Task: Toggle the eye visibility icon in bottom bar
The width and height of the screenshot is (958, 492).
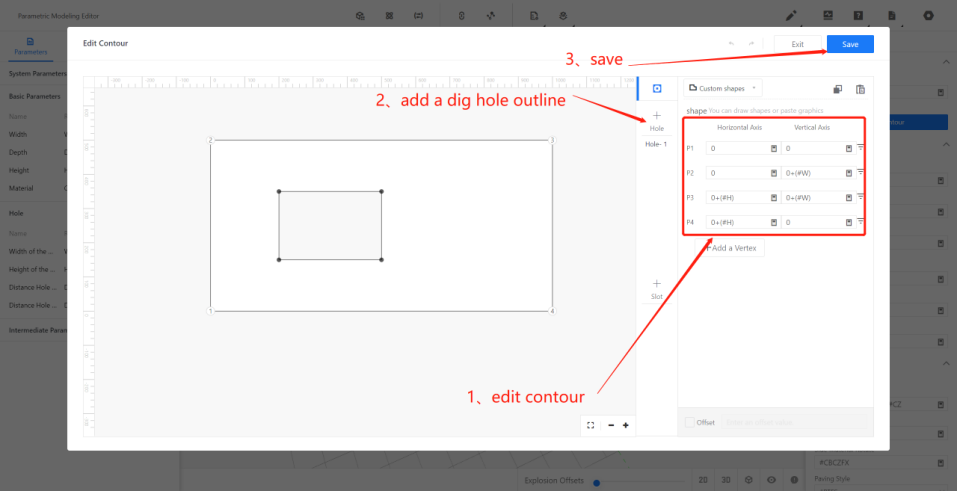Action: pos(771,480)
